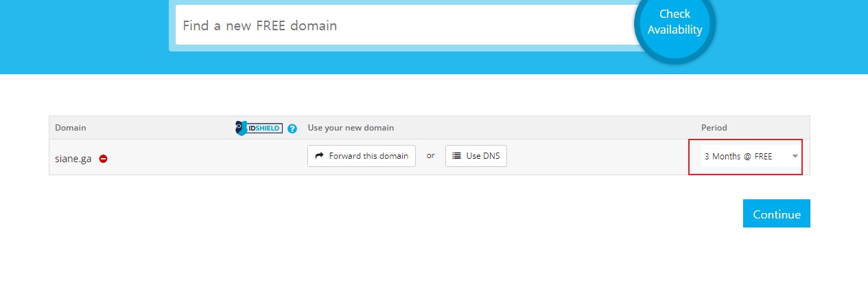Click the Check Availability round button
This screenshot has height=301, width=868.
675,23
